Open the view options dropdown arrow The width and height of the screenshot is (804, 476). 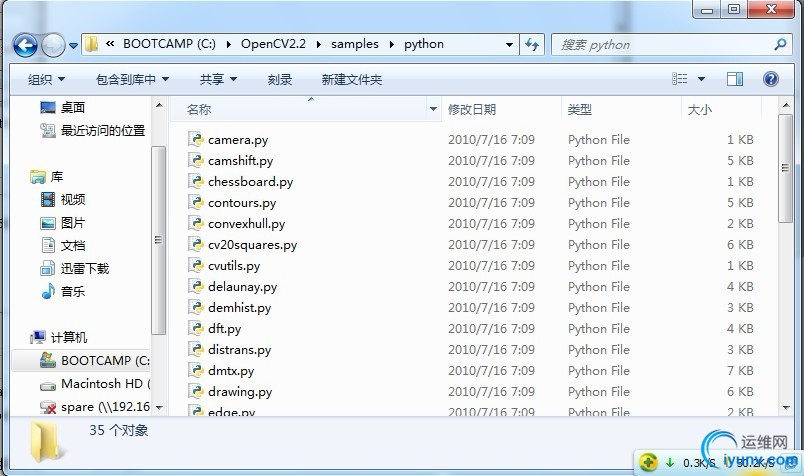pos(701,79)
